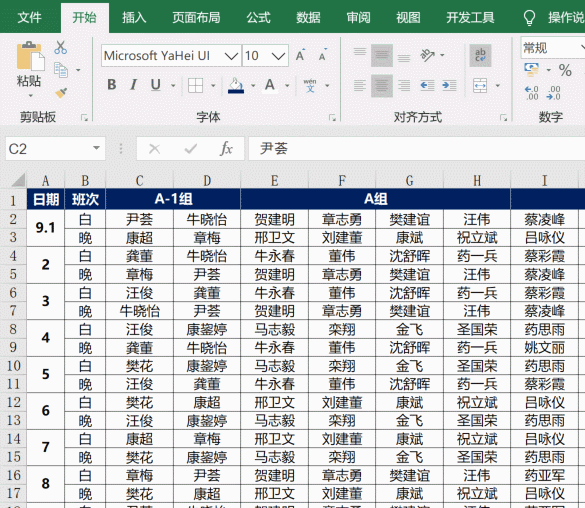Align text right
Screen dimensions: 585x508
[x=404, y=85]
